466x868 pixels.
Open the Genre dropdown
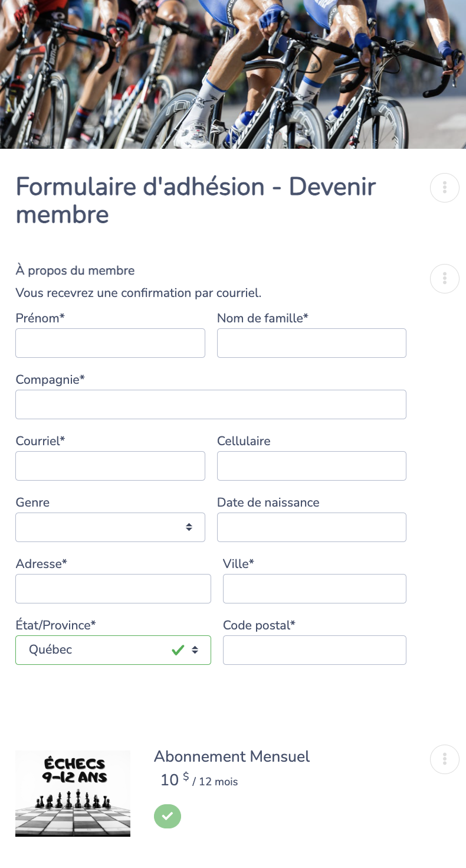click(x=110, y=527)
